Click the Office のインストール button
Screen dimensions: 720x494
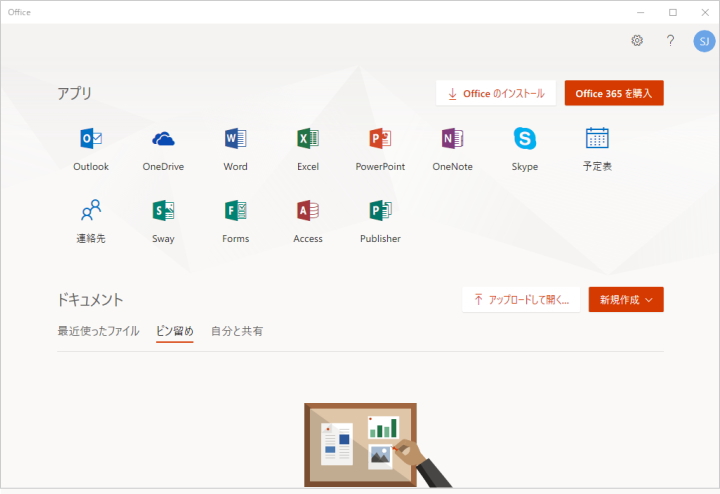click(496, 93)
